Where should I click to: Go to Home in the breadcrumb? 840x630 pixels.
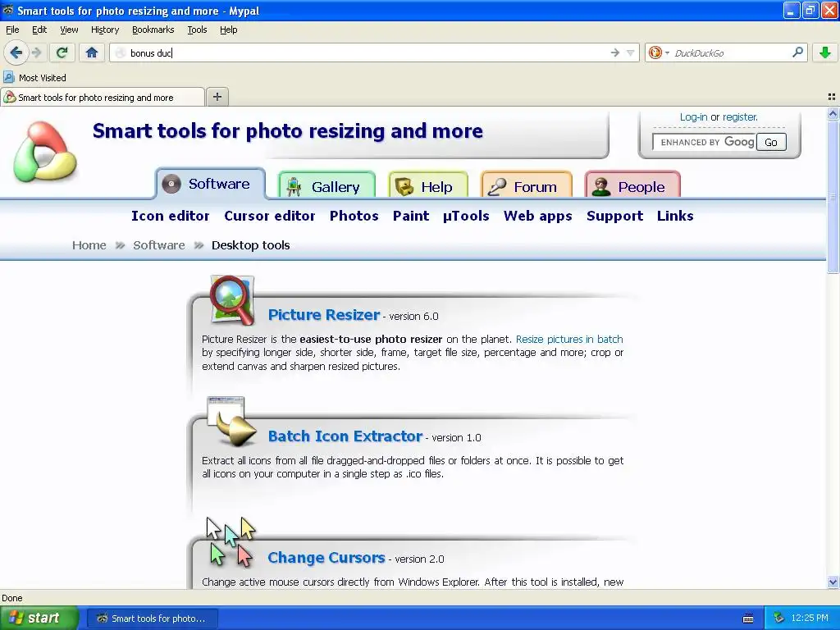(89, 244)
